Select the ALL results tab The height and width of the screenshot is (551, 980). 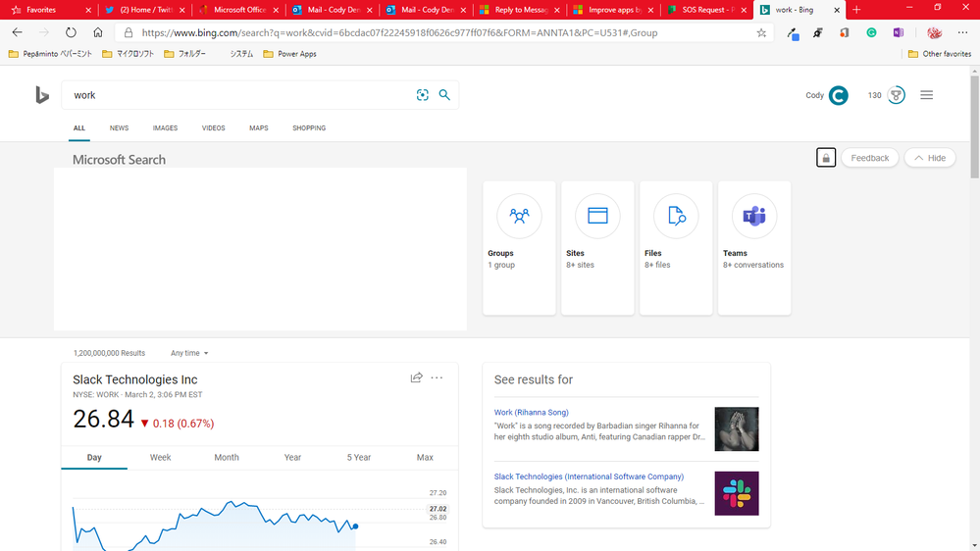pyautogui.click(x=79, y=128)
